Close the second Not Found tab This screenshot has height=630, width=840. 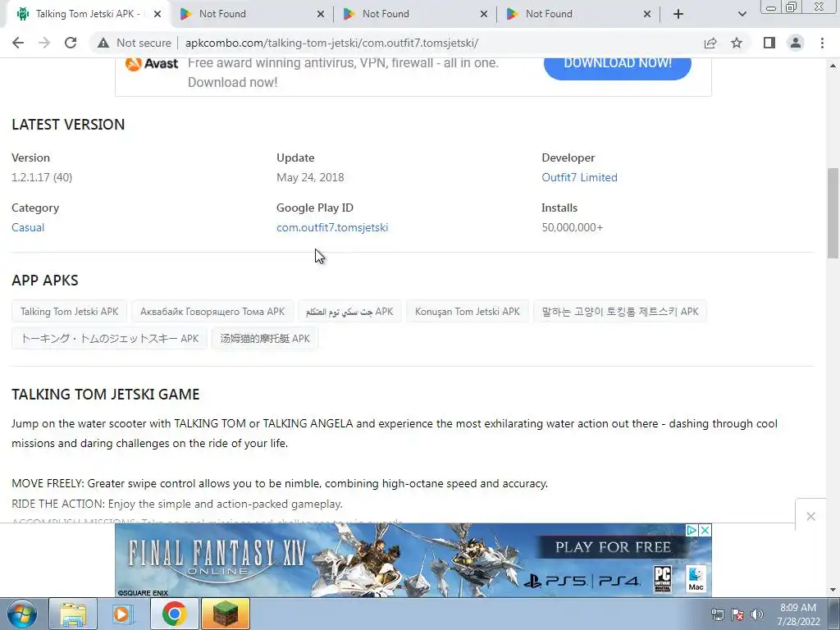tap(484, 14)
